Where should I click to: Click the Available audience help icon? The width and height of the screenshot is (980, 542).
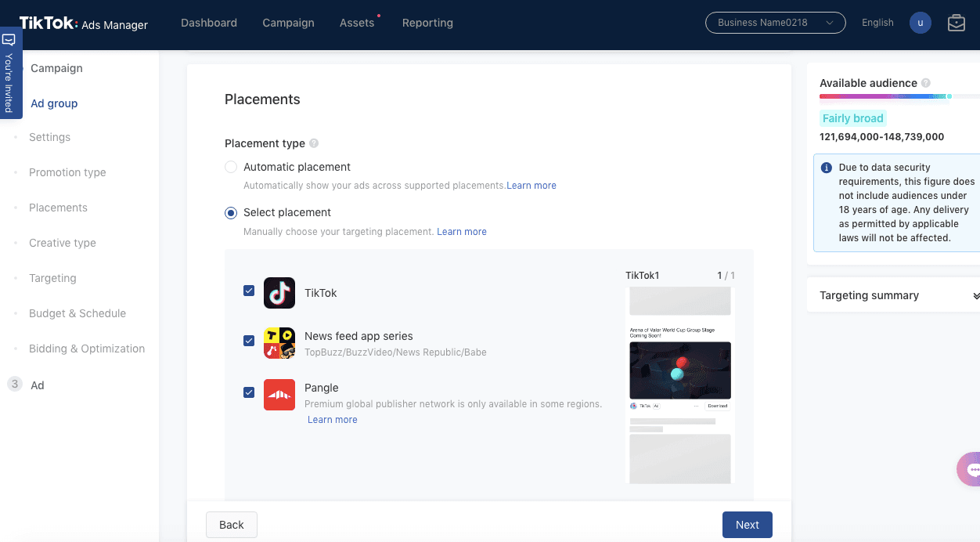point(926,83)
